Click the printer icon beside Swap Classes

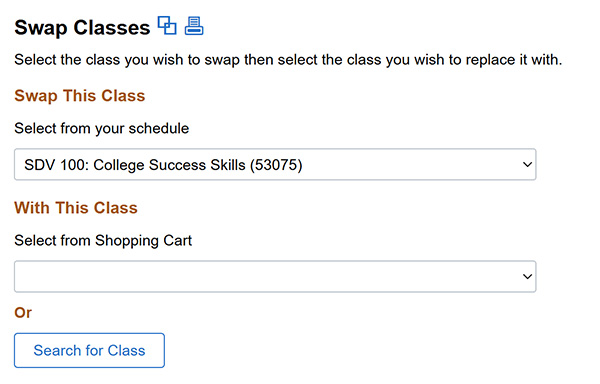(x=194, y=26)
